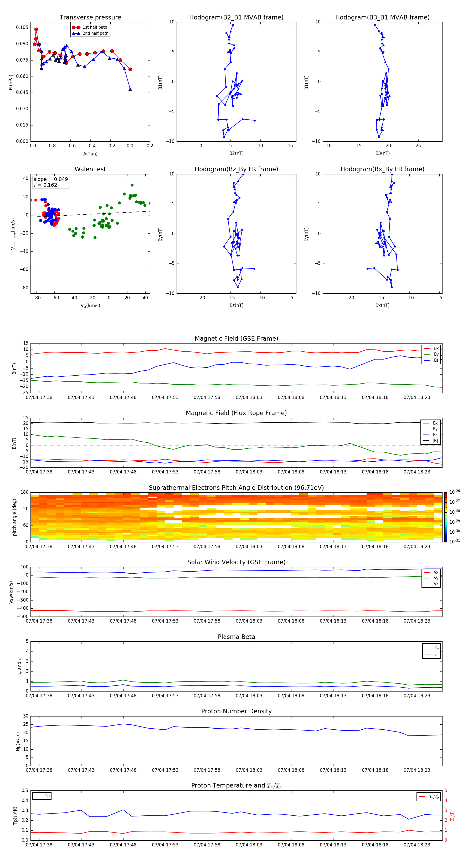Click the "βp and β" y-axis label
This screenshot has height=868, width=473.
pyautogui.click(x=19, y=666)
